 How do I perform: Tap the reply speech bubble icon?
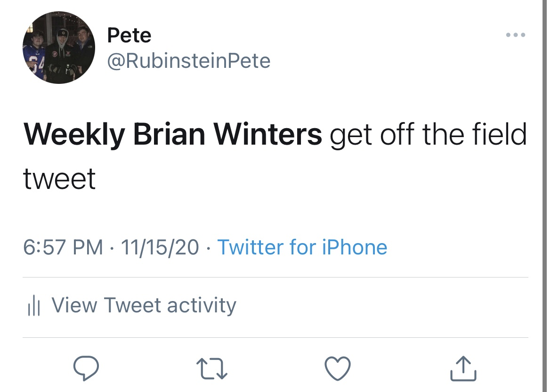(86, 368)
